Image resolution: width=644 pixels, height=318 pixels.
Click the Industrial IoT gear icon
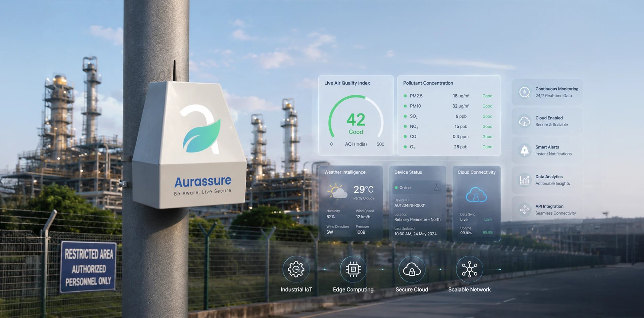point(296,269)
